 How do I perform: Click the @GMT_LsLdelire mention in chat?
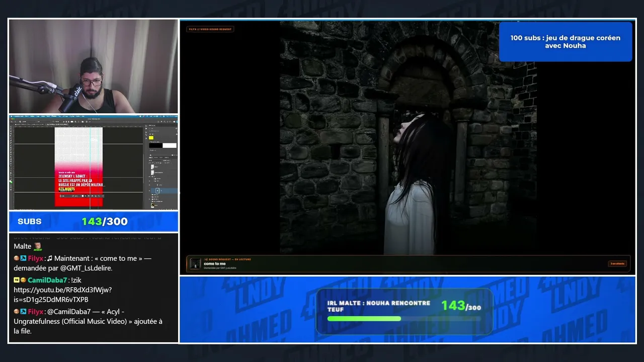[x=85, y=268]
